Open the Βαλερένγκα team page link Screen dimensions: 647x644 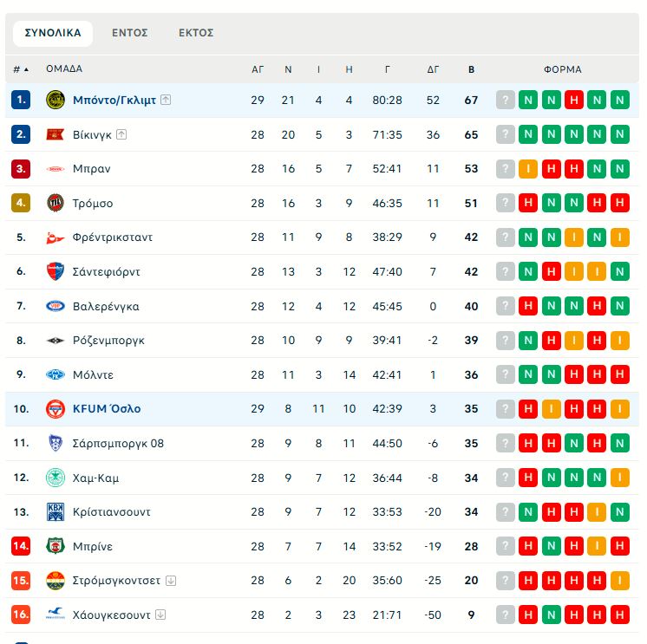tap(106, 306)
